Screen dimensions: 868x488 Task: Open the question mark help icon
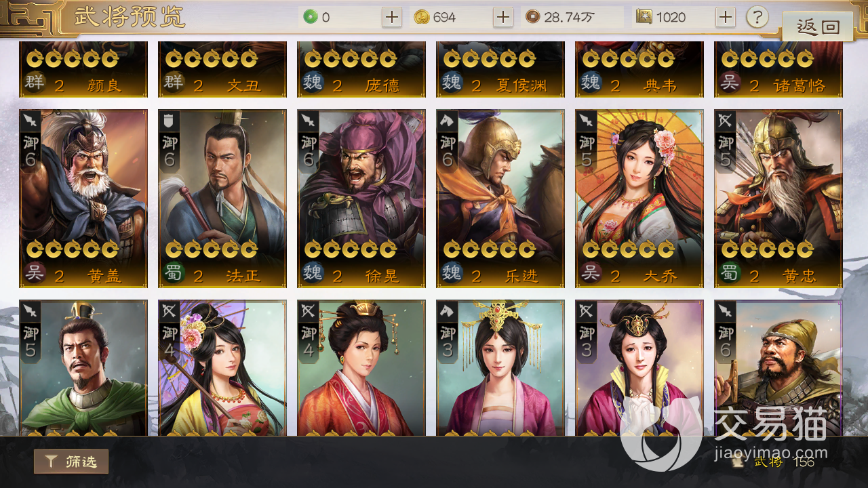(x=757, y=18)
